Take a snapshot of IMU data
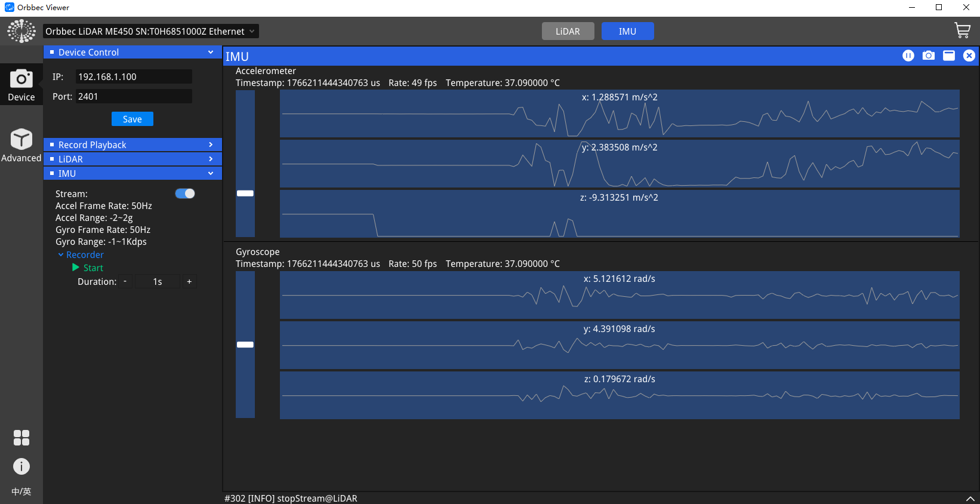Viewport: 980px width, 504px height. tap(928, 56)
